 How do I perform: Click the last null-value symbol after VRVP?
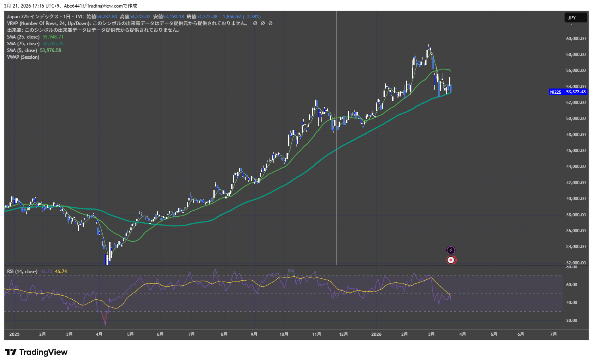point(270,23)
